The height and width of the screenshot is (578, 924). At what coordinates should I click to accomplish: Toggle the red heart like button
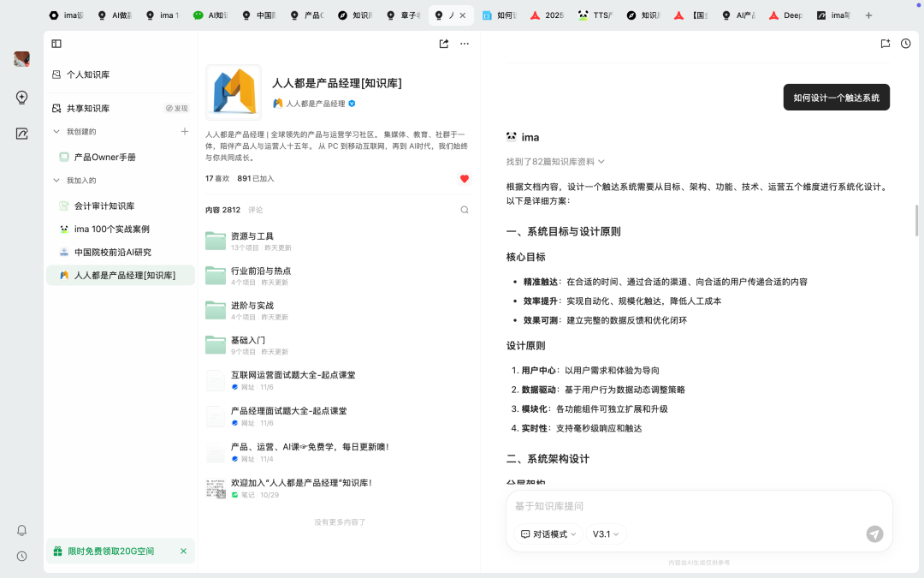pyautogui.click(x=465, y=179)
